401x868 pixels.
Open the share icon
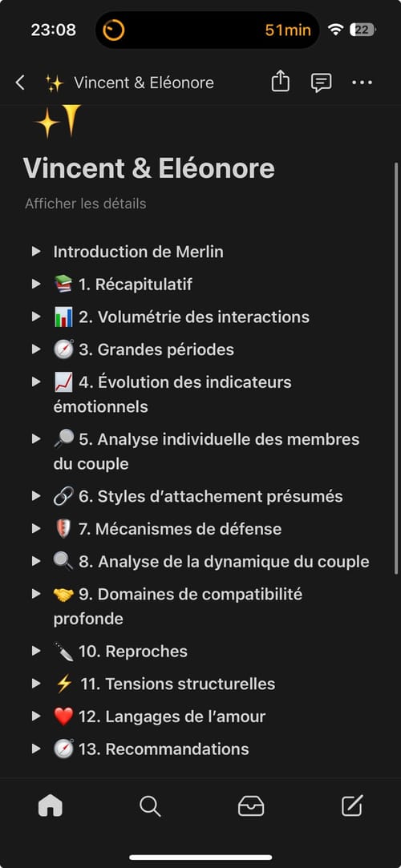[x=281, y=82]
